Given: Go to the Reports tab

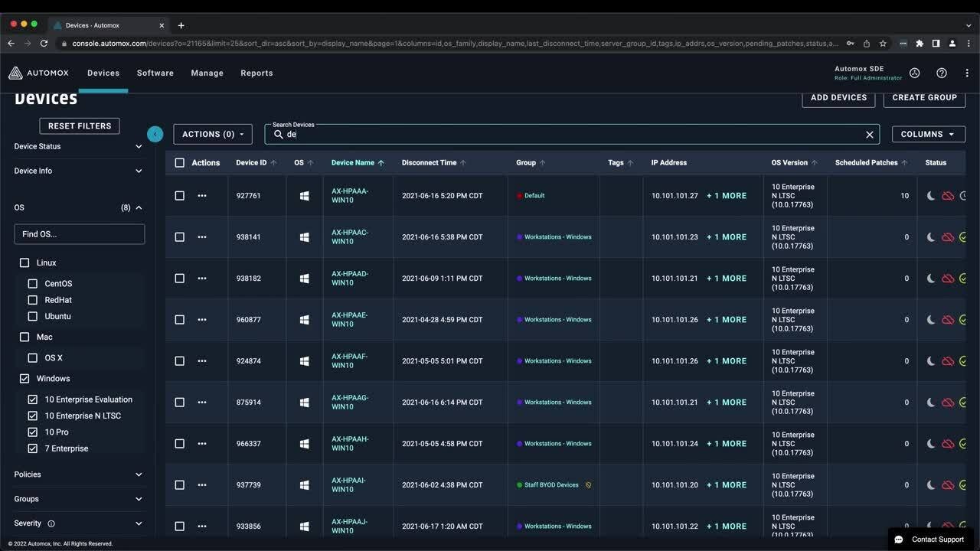Looking at the screenshot, I should [256, 73].
